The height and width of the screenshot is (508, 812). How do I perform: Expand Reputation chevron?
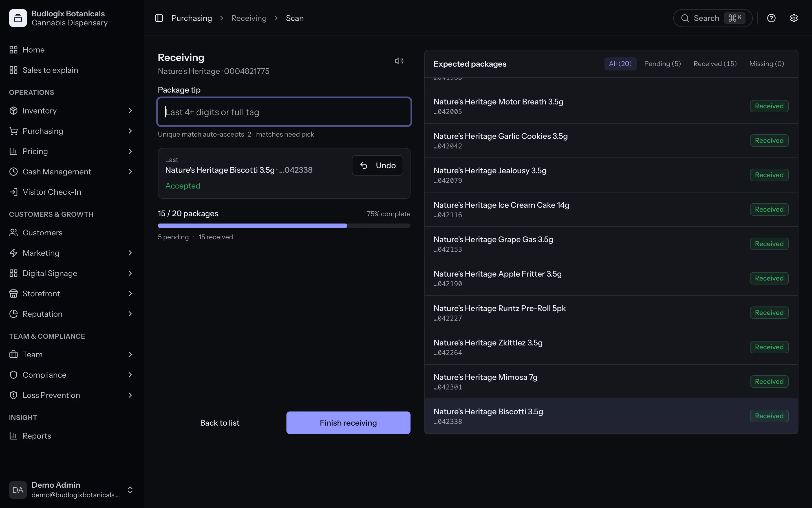point(130,314)
